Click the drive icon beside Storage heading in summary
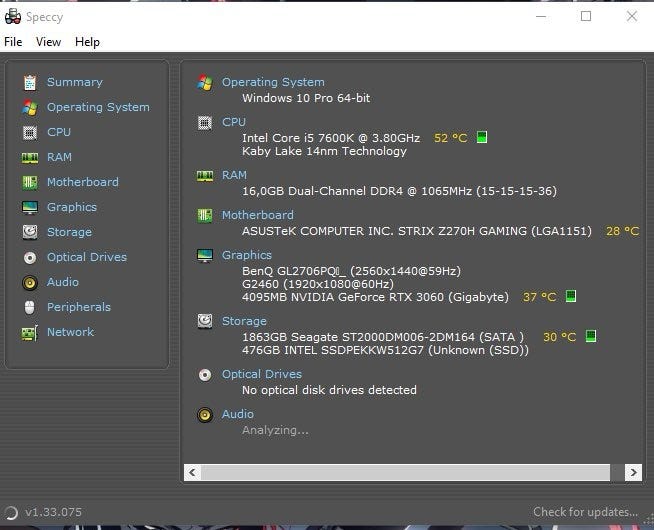654x530 pixels. tap(205, 321)
